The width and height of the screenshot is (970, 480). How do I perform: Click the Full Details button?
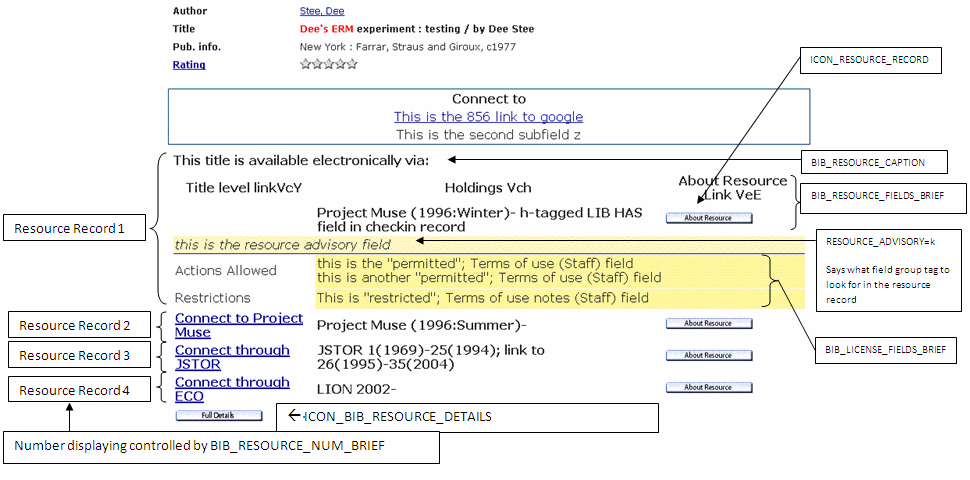(x=218, y=416)
